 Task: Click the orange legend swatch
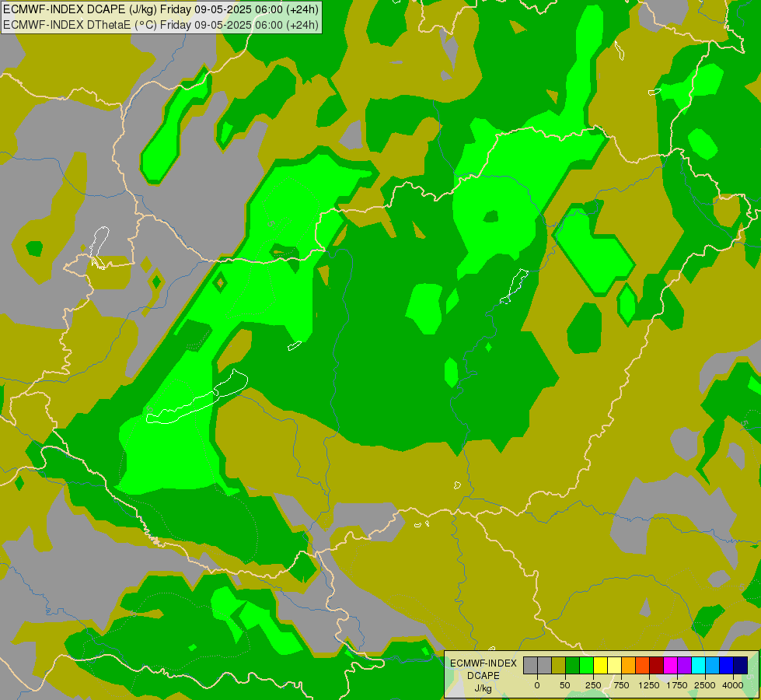(x=629, y=665)
